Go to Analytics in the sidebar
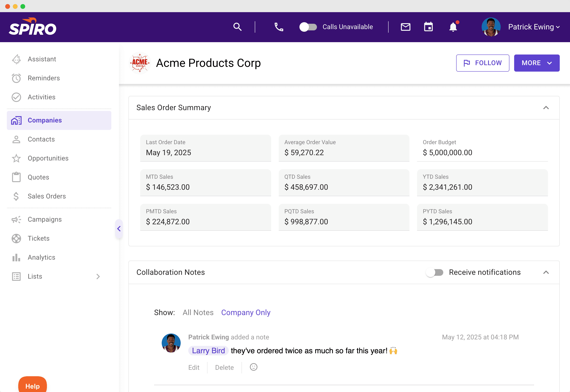 [59, 257]
